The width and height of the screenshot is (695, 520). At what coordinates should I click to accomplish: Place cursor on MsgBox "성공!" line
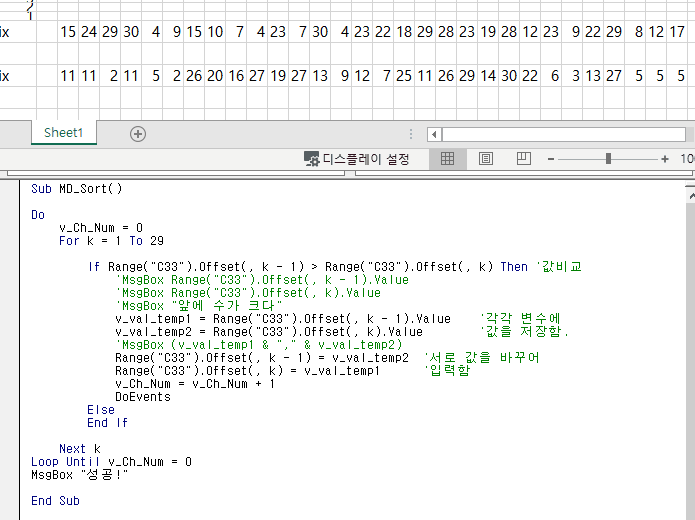click(79, 475)
